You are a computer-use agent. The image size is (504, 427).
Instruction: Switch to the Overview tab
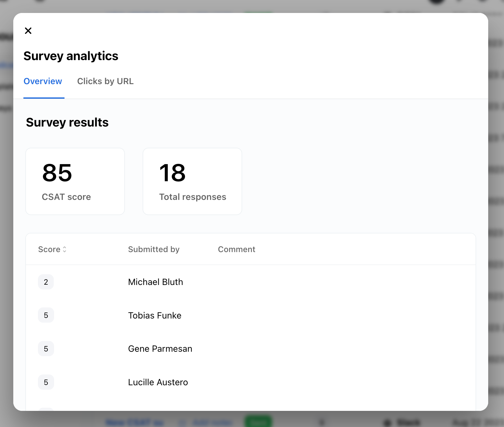pyautogui.click(x=43, y=81)
